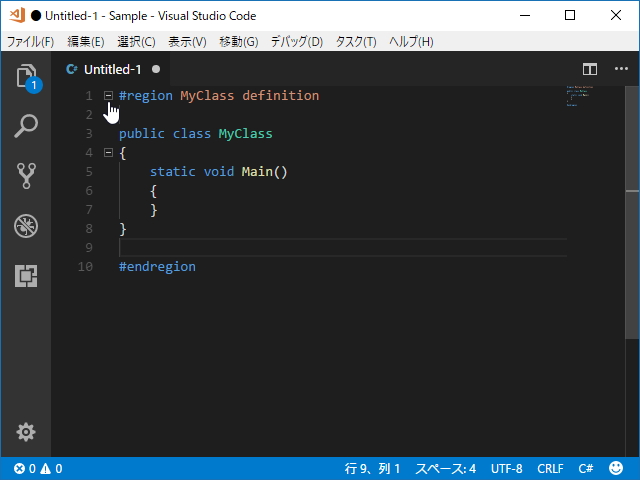Click the スペース: 4 indentation setting

tap(446, 469)
